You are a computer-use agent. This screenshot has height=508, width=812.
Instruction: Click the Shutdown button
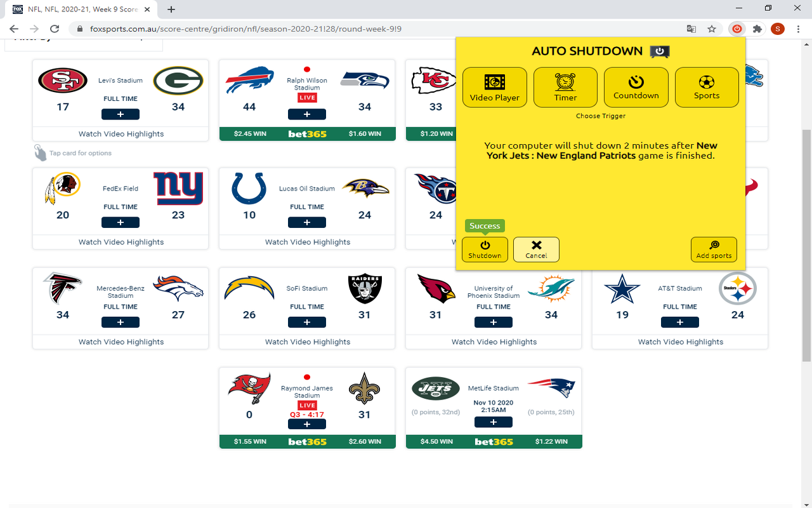pos(485,250)
